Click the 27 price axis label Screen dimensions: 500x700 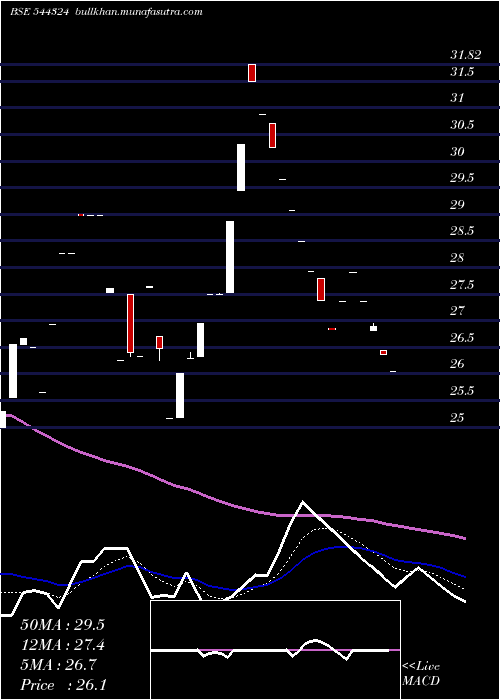pos(457,310)
